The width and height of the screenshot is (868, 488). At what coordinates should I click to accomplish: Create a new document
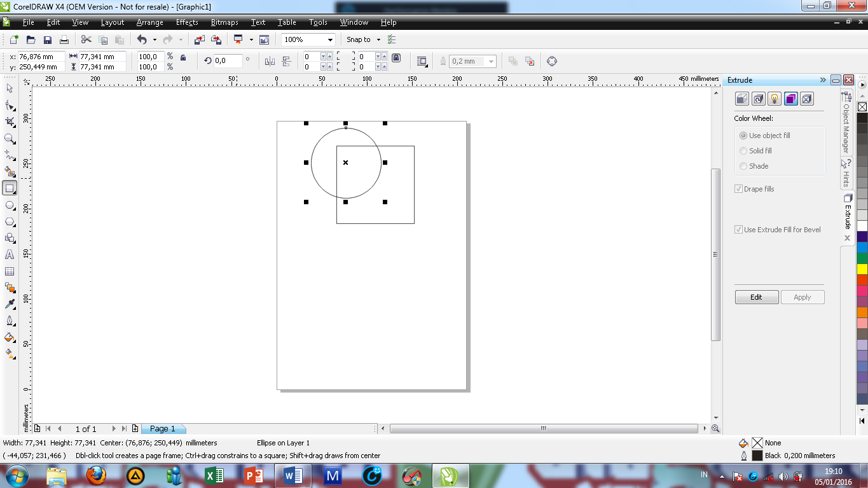[14, 39]
